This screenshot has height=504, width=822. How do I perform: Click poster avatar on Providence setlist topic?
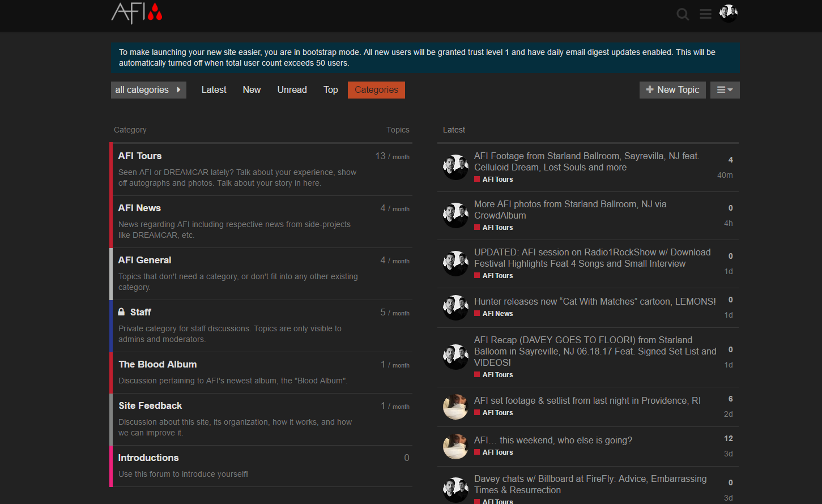[x=455, y=407]
